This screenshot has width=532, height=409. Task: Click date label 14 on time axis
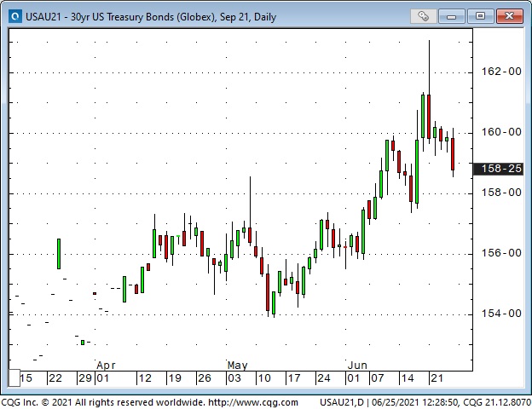click(407, 378)
